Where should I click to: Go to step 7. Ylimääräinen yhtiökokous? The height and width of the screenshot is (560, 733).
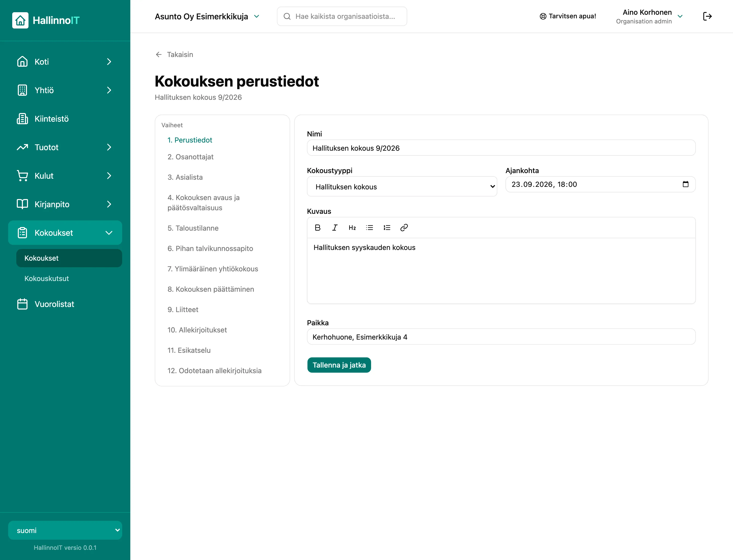click(x=213, y=269)
